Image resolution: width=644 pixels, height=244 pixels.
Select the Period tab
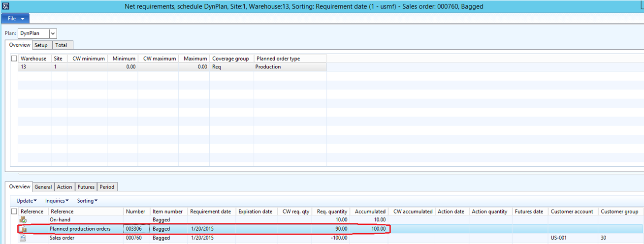click(107, 187)
